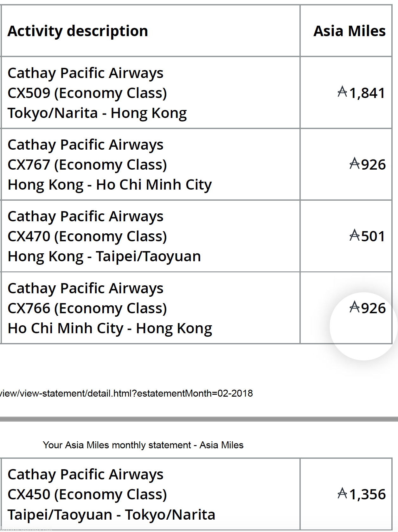Viewport: 398px width, 532px height.
Task: Click the Tokyo/Narita - Hong Kong route
Action: (97, 113)
